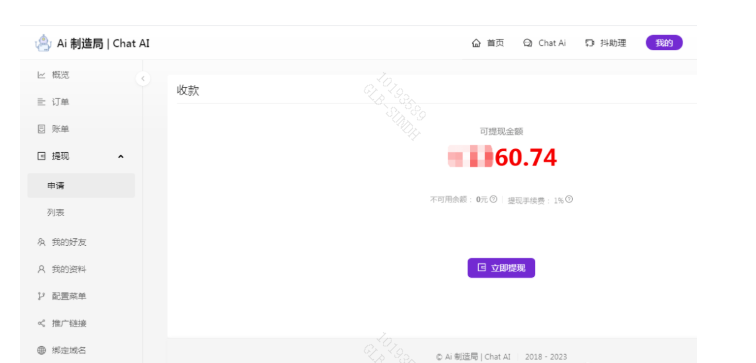Click the branch icon beside 配置菜单
Viewport: 756px width, 363px height.
(41, 296)
